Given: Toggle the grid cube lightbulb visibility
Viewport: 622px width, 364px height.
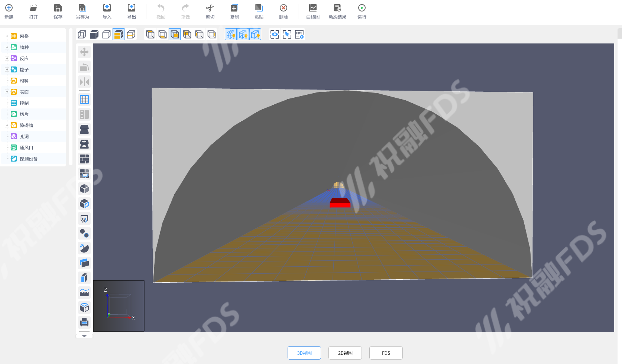Looking at the screenshot, I should coord(231,35).
